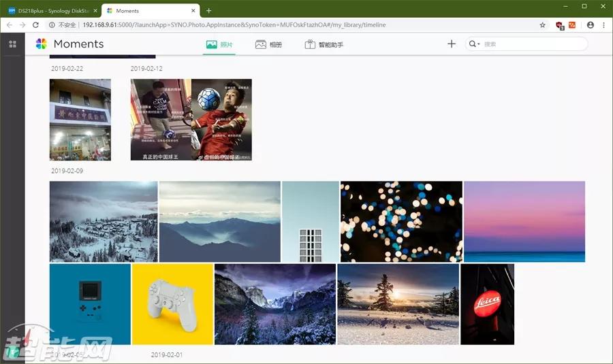Open the Chrome three-dot menu

point(604,25)
